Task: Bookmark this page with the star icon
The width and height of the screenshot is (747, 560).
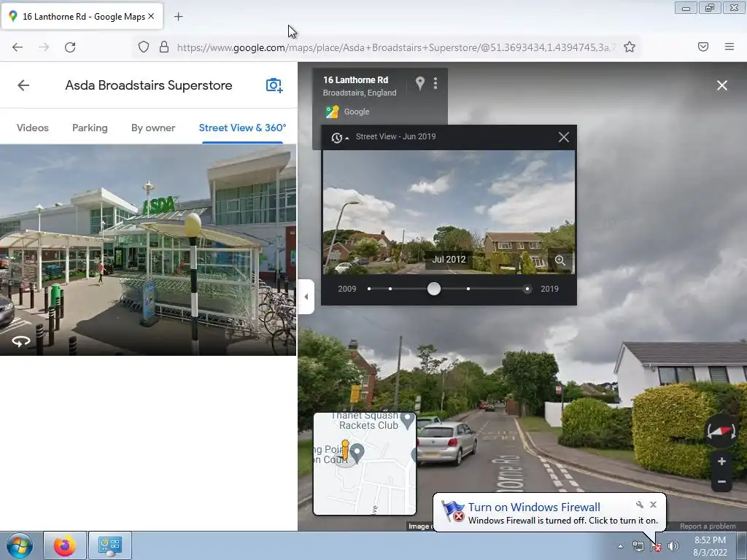Action: (630, 47)
